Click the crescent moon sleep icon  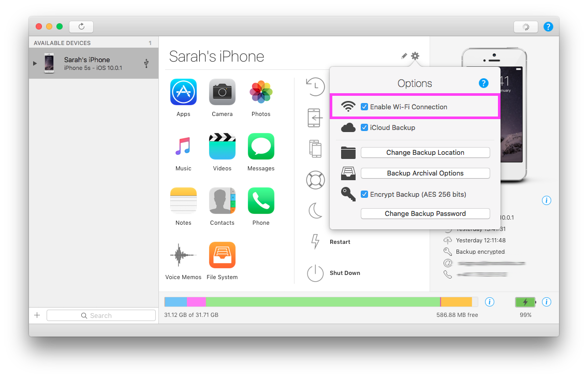click(315, 210)
